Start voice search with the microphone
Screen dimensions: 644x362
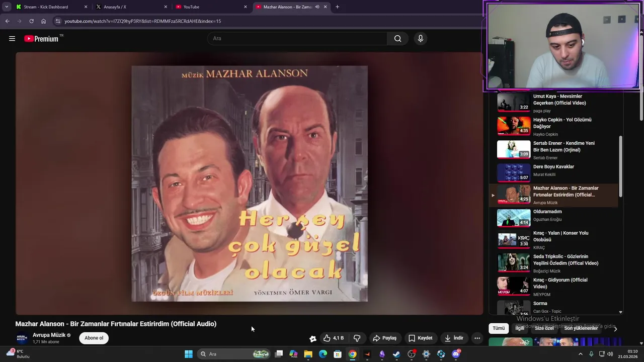(x=421, y=39)
